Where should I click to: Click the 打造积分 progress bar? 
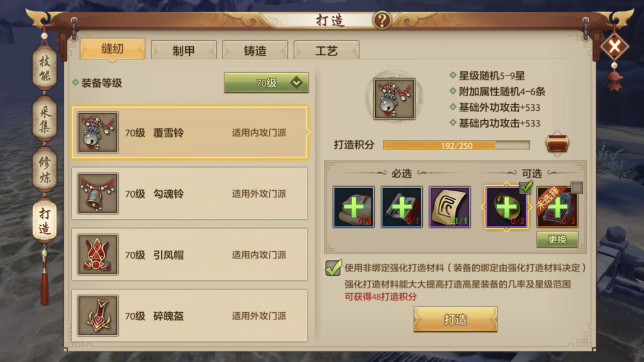pyautogui.click(x=456, y=145)
